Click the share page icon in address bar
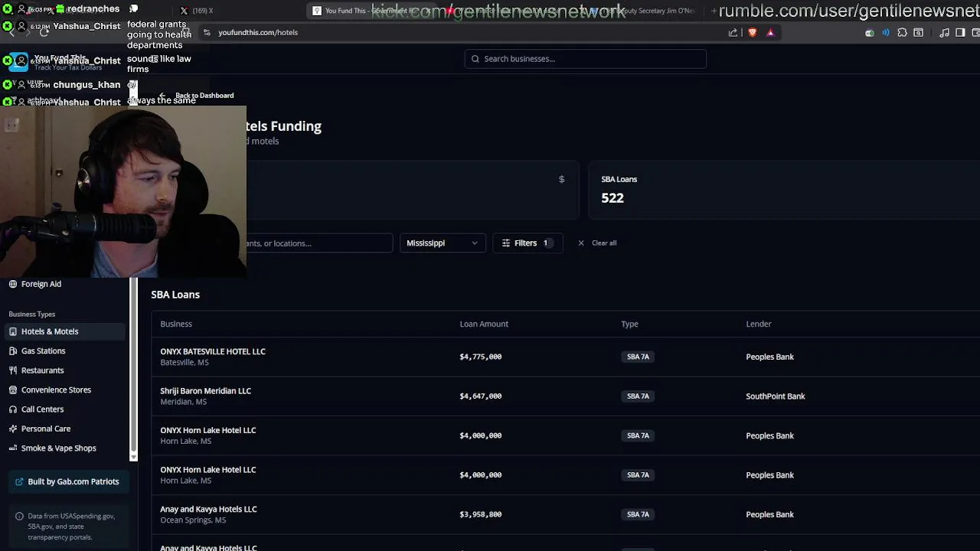980x551 pixels. pyautogui.click(x=733, y=32)
